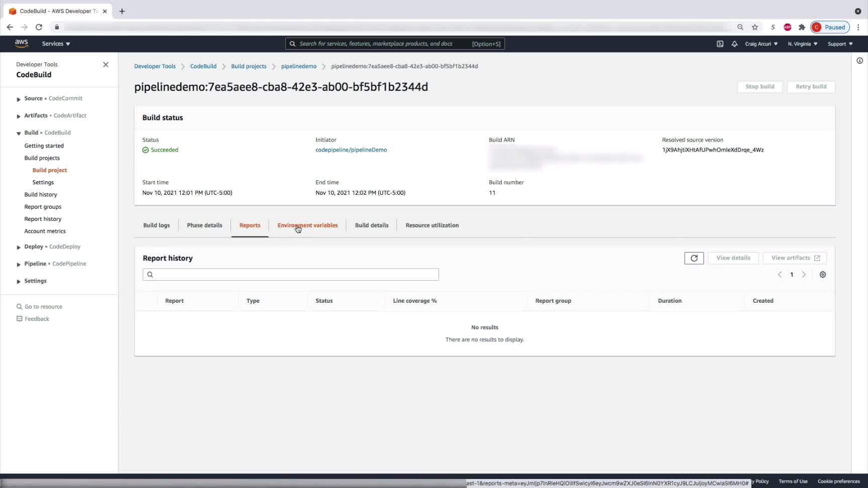Open Report groups in sidebar

(43, 207)
